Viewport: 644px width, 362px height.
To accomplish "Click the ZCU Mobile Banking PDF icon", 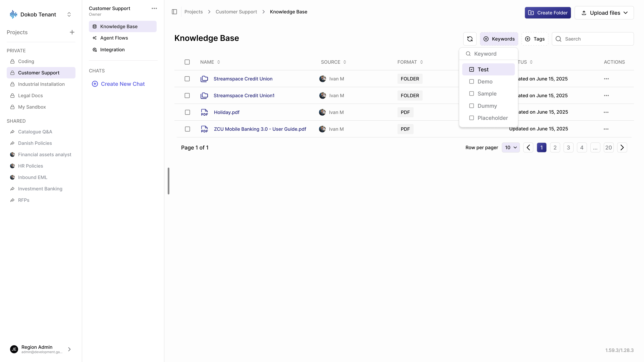I will [x=204, y=129].
